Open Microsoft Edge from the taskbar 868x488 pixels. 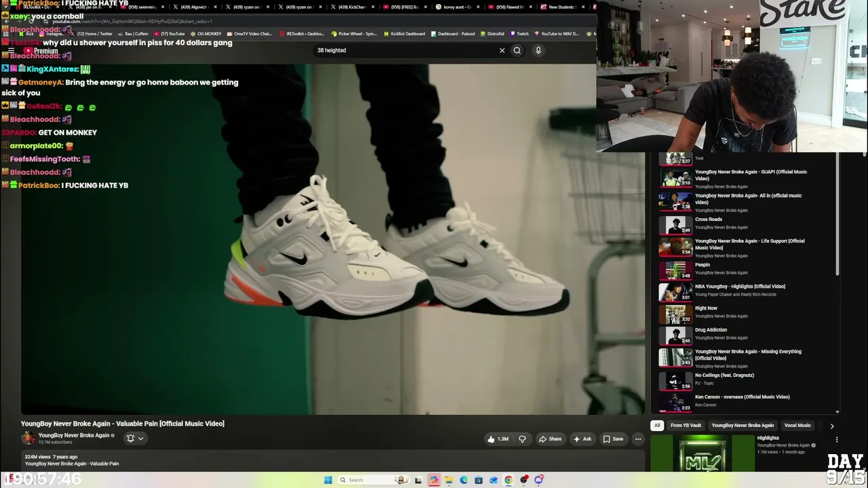(464, 480)
